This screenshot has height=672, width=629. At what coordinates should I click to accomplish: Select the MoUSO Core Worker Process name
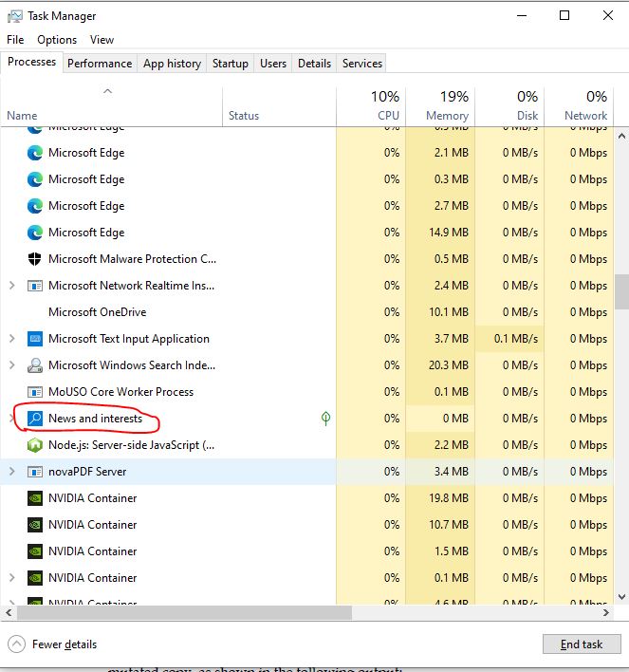point(120,392)
